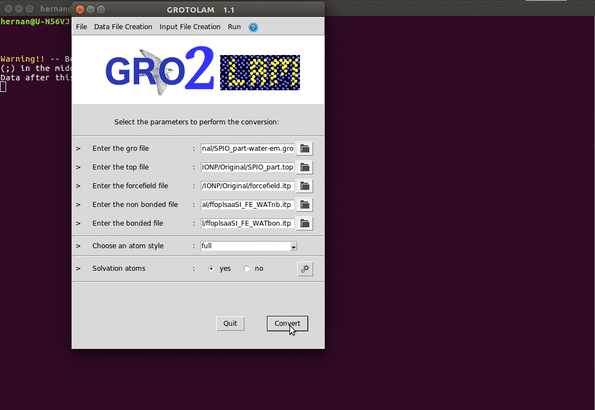This screenshot has height=410, width=595.
Task: Click the bonded file path field
Action: tap(247, 223)
